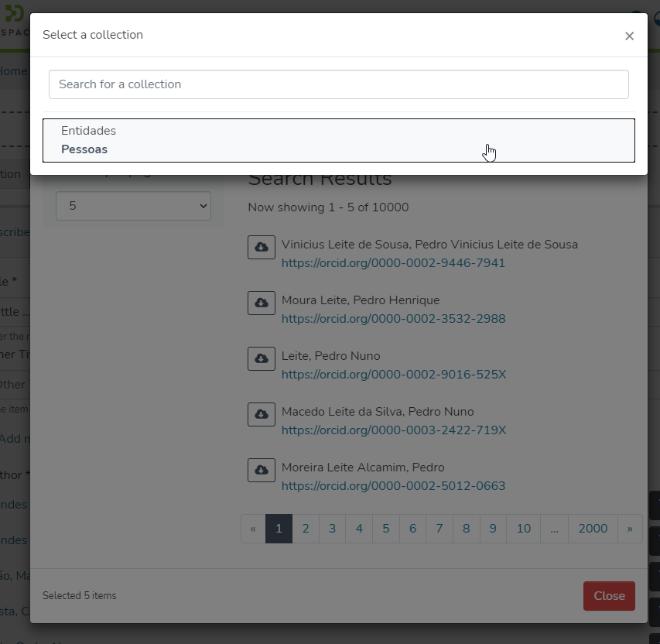660x644 pixels.
Task: Click the red Close button
Action: point(609,596)
